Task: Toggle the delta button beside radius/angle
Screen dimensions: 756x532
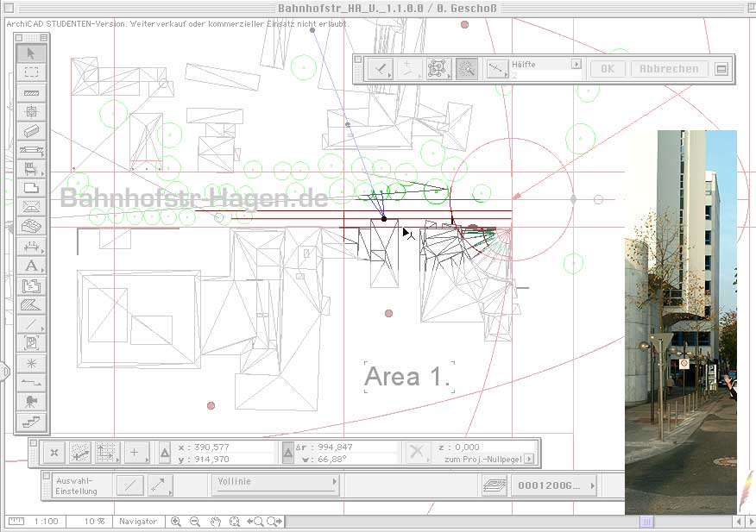Action: 289,453
